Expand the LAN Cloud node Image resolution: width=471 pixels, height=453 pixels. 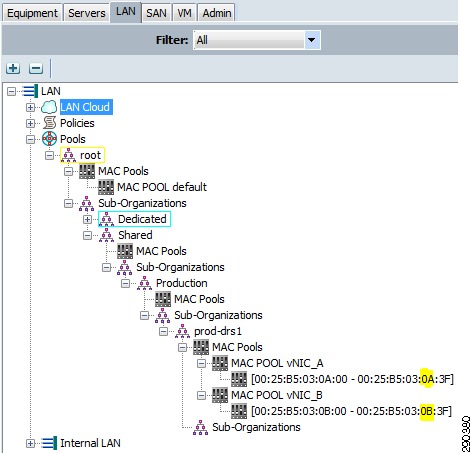tap(30, 107)
